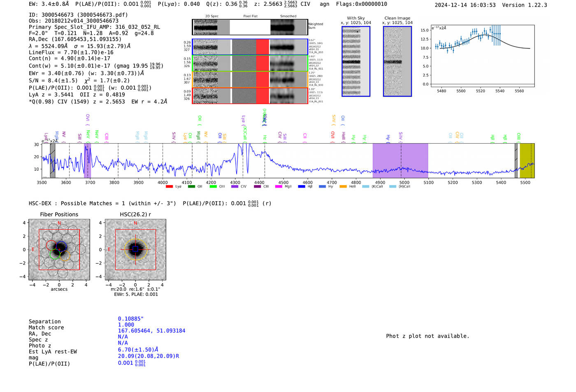576x392 pixels.
Task: Click the Pixel Flat column header
Action: click(x=250, y=16)
